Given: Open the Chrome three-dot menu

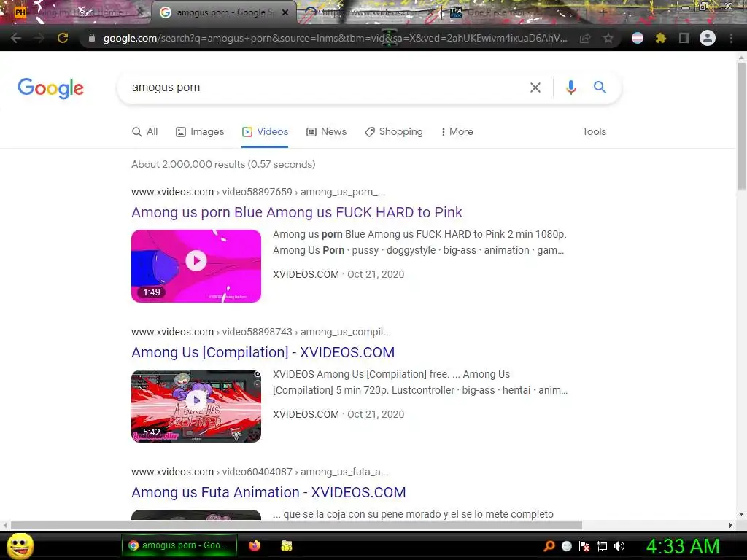Looking at the screenshot, I should [x=731, y=38].
